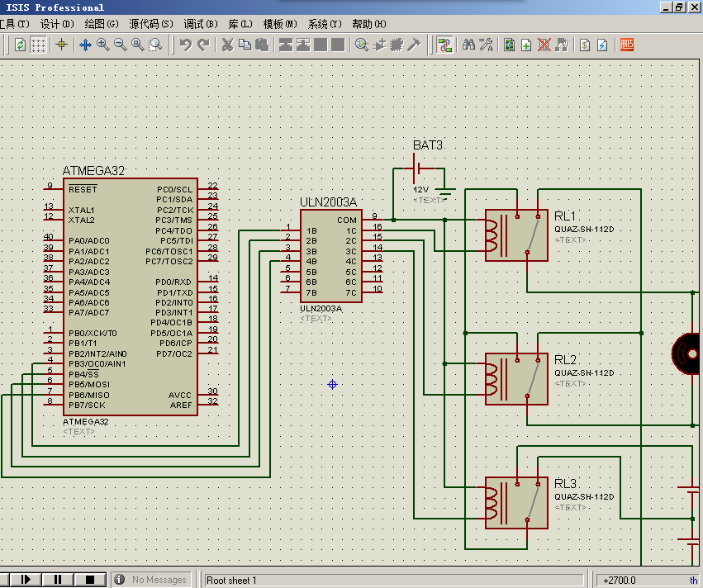
Task: Click the red ARES netlist icon
Action: coord(627,45)
